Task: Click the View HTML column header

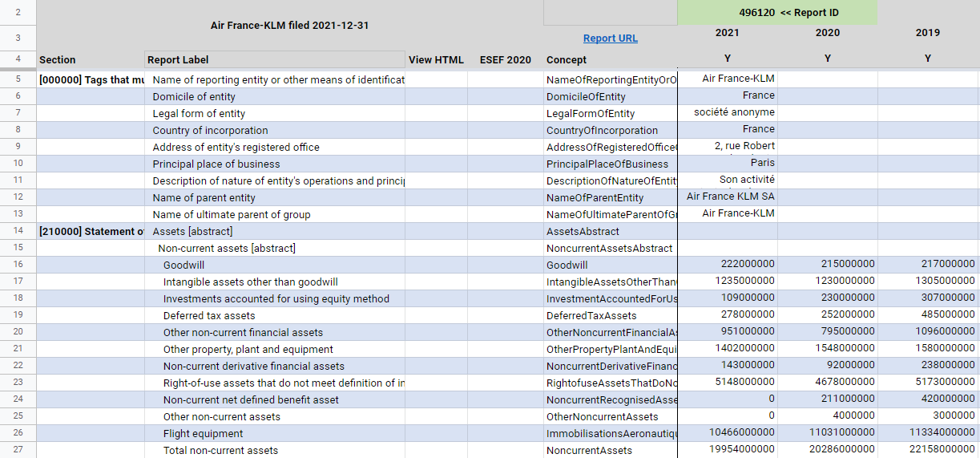Action: 436,60
